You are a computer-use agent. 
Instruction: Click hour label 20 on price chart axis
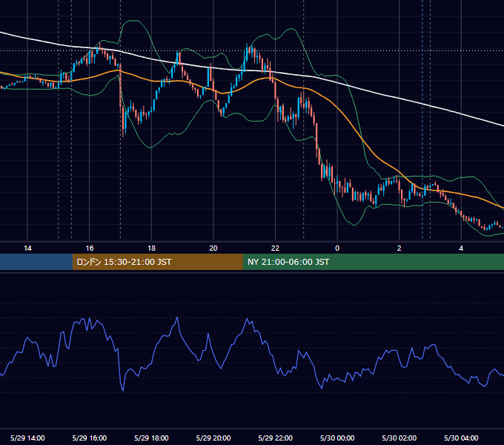coord(213,248)
